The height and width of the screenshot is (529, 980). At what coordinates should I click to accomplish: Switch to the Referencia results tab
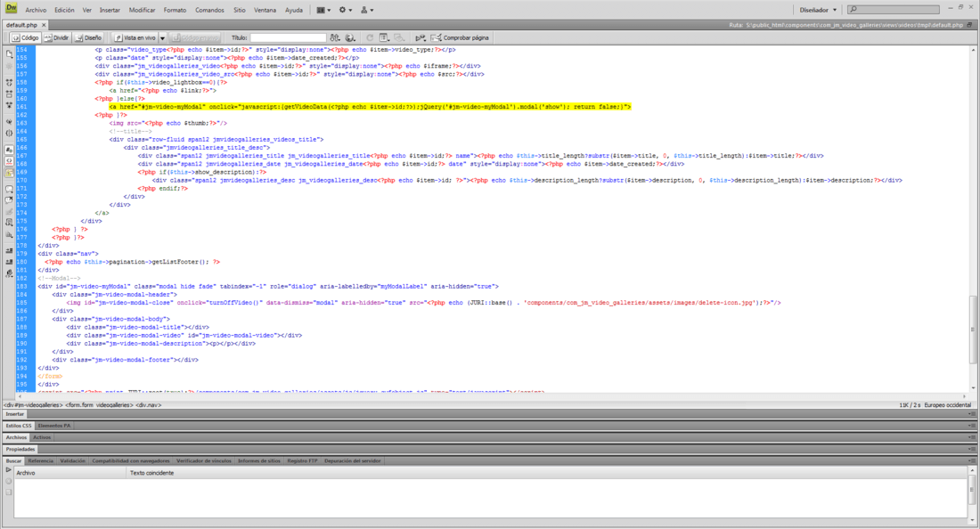[x=41, y=461]
